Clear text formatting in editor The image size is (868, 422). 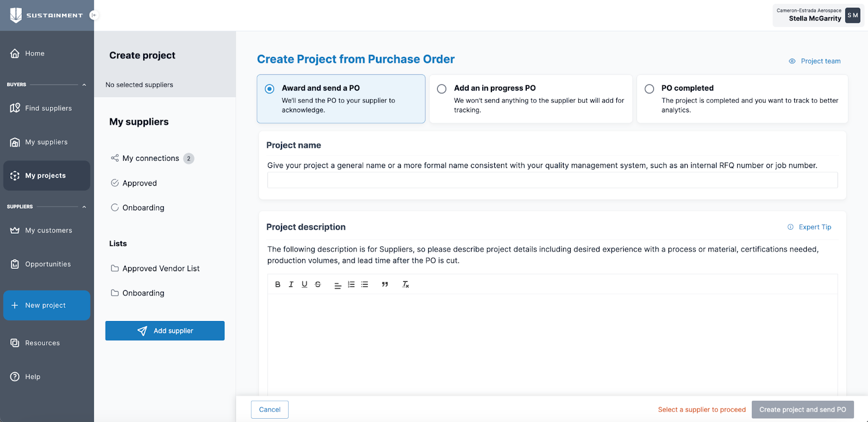[x=405, y=284]
